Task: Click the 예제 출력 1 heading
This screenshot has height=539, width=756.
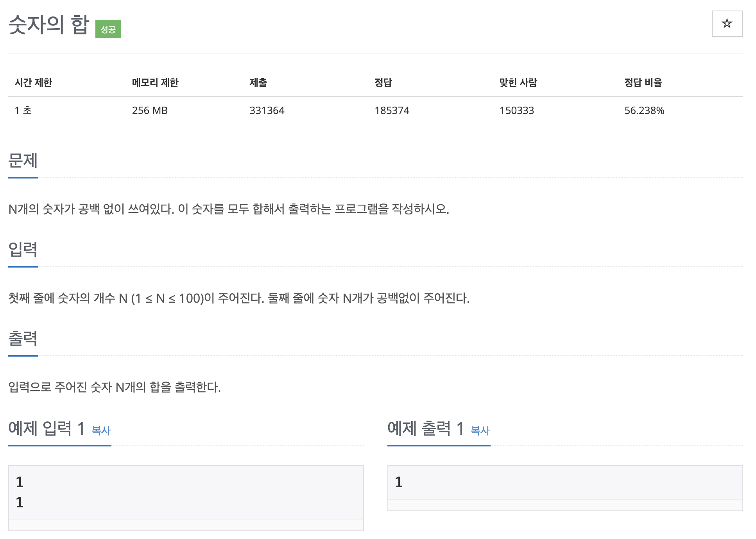Action: (425, 428)
